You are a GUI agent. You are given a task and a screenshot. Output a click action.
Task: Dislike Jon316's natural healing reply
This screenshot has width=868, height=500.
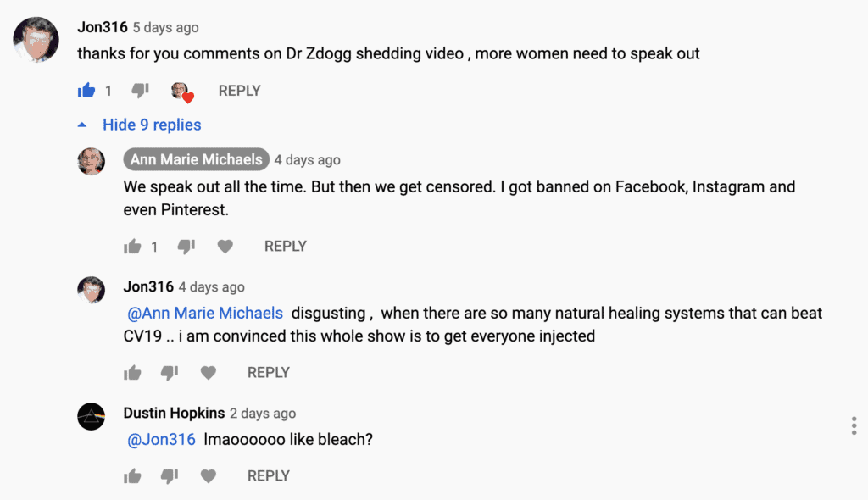(x=170, y=372)
